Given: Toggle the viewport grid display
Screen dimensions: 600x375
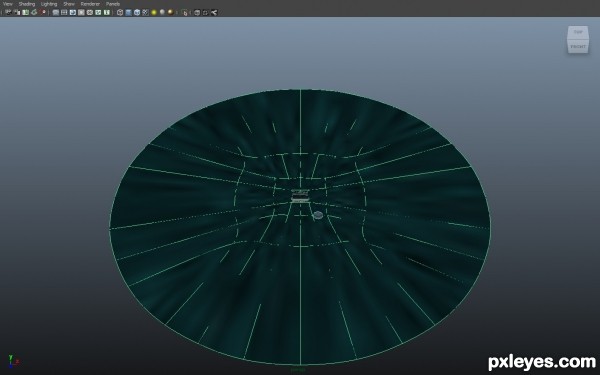Looking at the screenshot, I should (55, 12).
